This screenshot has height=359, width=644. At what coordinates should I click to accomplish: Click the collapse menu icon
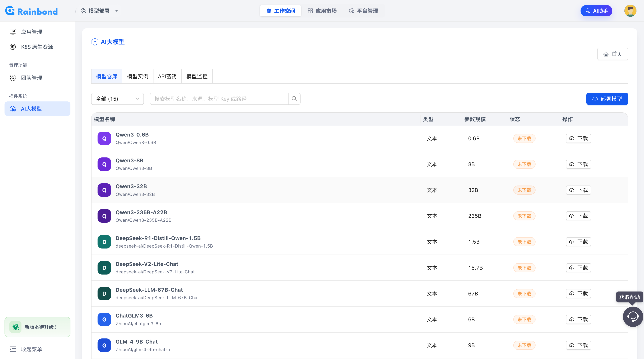(x=13, y=349)
